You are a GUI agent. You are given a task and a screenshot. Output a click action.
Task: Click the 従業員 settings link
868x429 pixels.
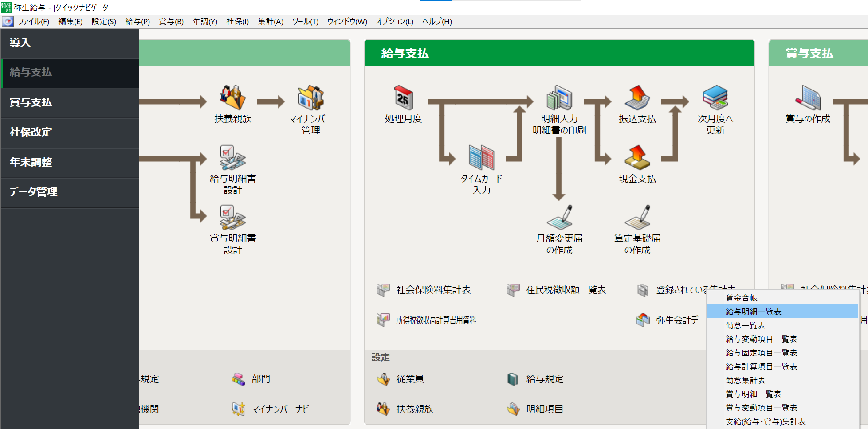click(409, 379)
